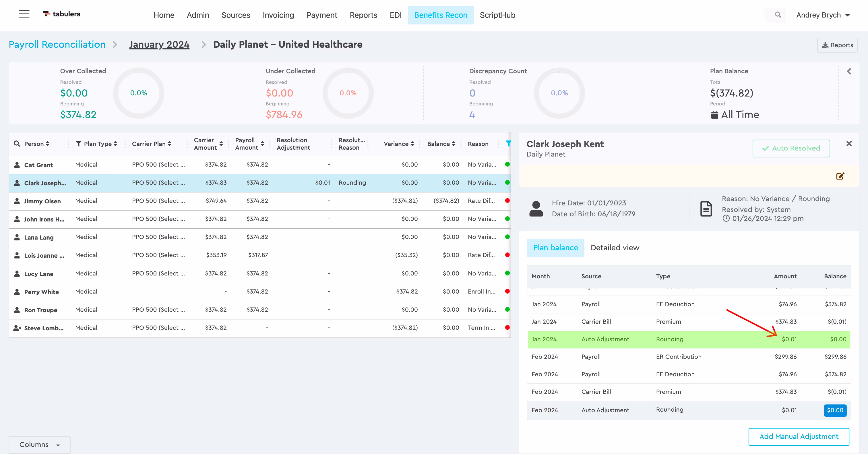Click the clock icon beside resolution timestamp
Image resolution: width=868 pixels, height=455 pixels.
coord(726,218)
